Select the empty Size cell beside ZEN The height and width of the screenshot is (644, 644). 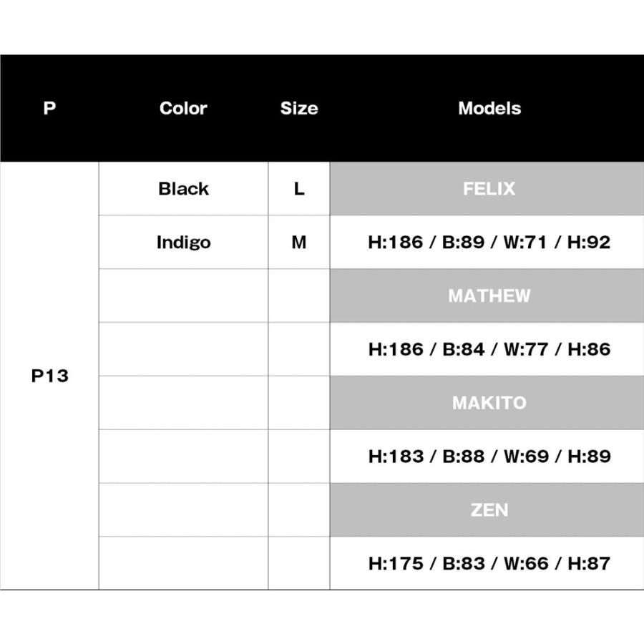pos(299,509)
